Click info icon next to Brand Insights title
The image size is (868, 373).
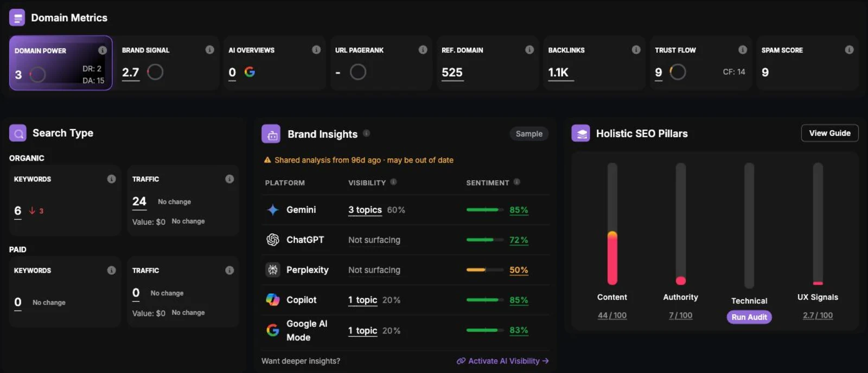pyautogui.click(x=366, y=133)
